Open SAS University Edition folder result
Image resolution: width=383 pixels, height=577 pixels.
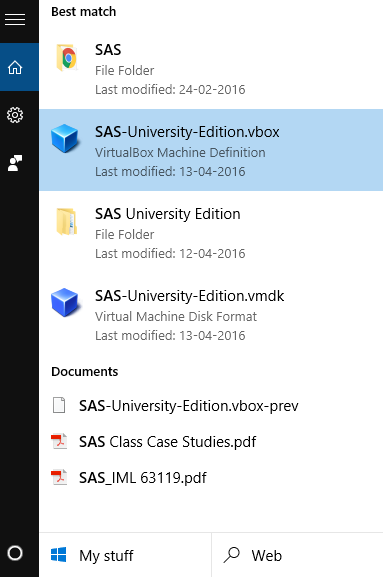(211, 232)
